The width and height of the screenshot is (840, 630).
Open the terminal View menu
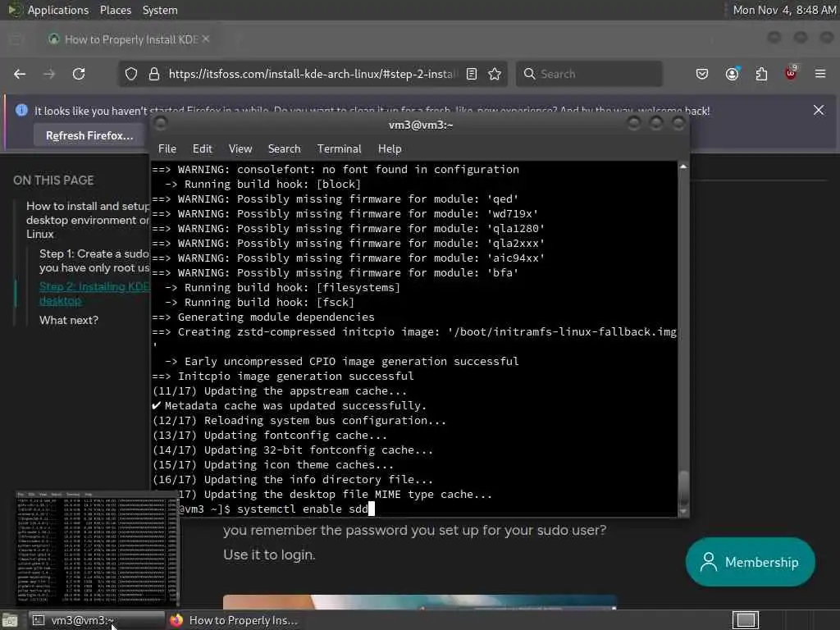[x=240, y=149]
